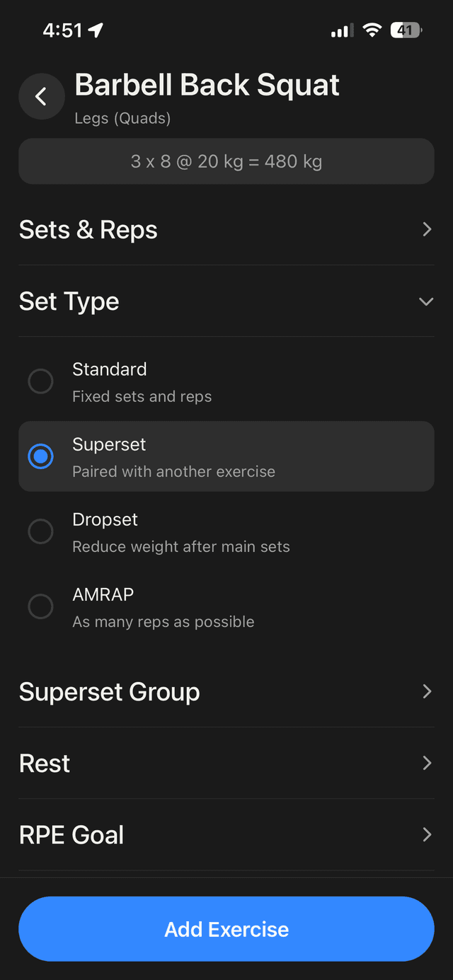453x980 pixels.
Task: Select the Dropset set type
Action: (40, 531)
